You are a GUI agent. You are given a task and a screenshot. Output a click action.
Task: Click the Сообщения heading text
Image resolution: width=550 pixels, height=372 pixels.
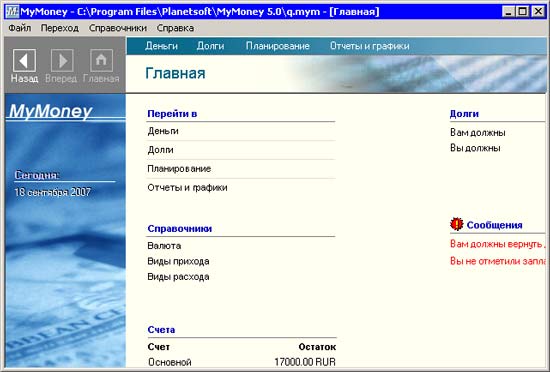(494, 225)
